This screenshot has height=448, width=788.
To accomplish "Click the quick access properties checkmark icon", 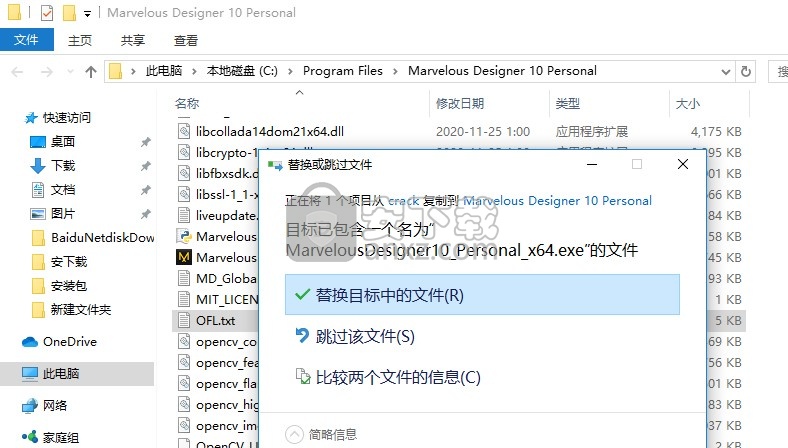I will point(47,13).
